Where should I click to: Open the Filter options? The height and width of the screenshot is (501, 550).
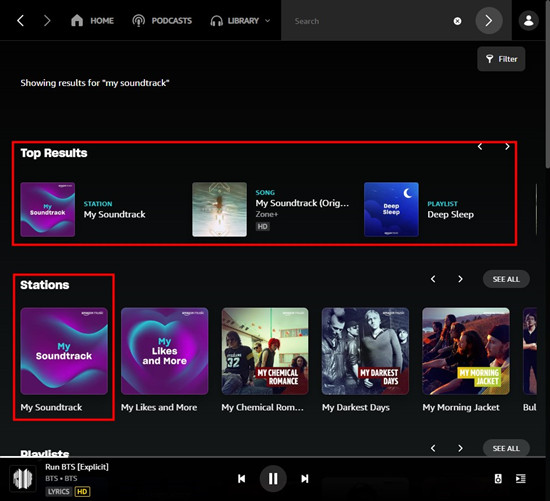click(501, 59)
